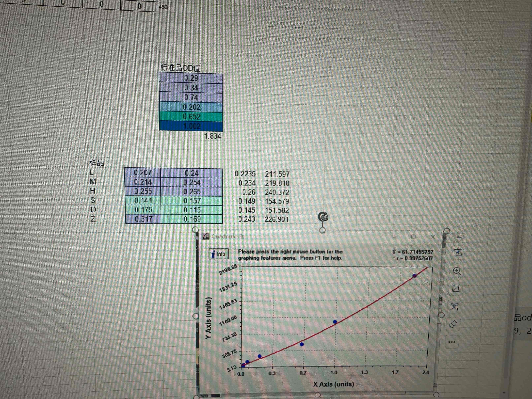Click the bottom-middle resize handle of picture
Viewport: 532px width, 399px height.
click(318, 395)
